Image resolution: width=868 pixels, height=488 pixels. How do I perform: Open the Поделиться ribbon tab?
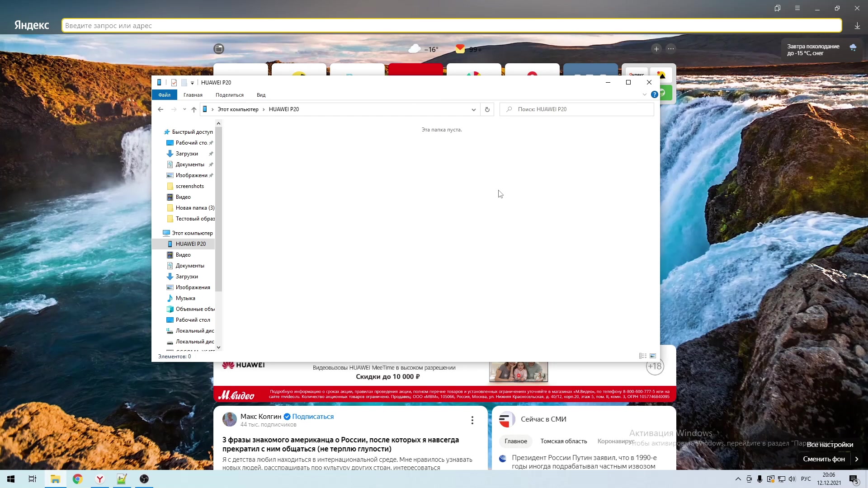tap(230, 95)
